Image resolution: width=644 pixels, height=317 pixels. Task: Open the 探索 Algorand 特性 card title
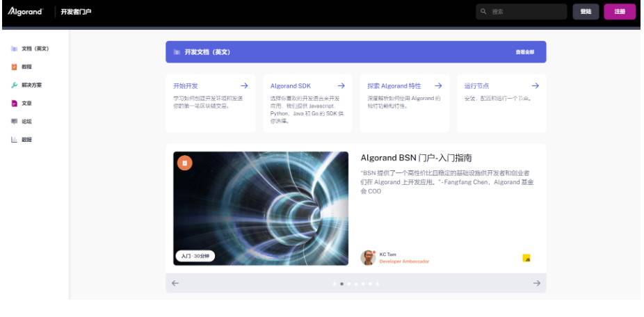pos(394,86)
